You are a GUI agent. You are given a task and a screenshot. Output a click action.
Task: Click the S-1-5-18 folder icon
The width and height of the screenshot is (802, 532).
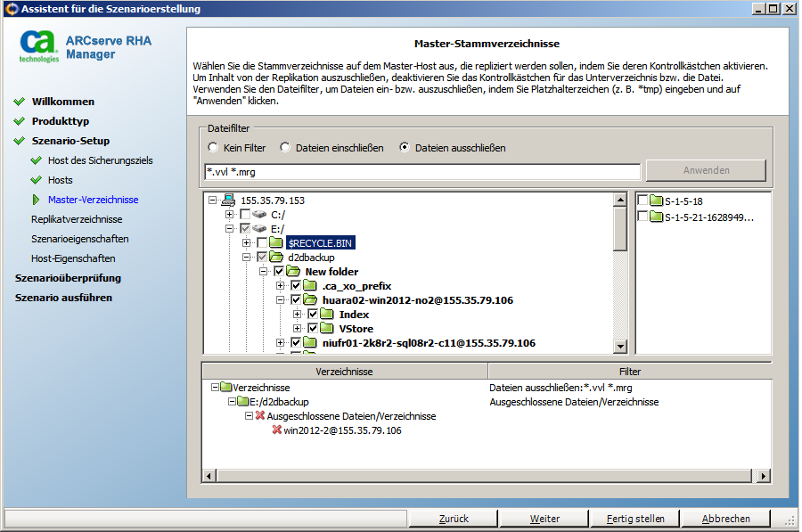click(x=657, y=201)
